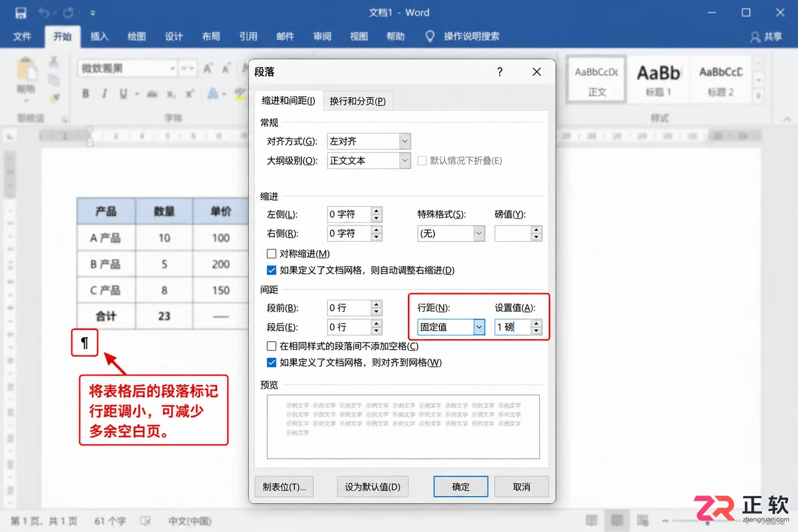Select the Indents and Spacing tab
This screenshot has width=798, height=532.
288,100
